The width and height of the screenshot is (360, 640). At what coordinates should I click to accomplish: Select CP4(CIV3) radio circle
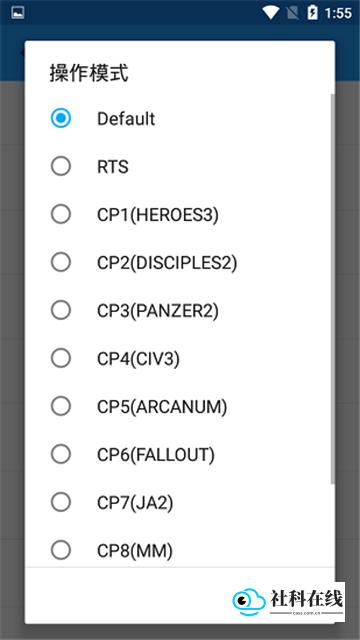[61, 358]
